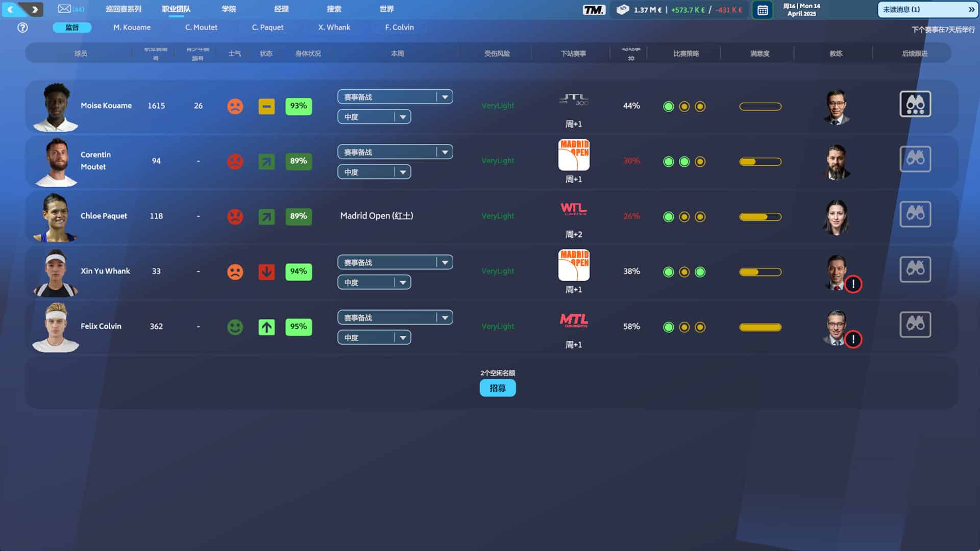Select third strategy dot for Xin Yu Whank
The width and height of the screenshot is (980, 551).
pos(700,272)
